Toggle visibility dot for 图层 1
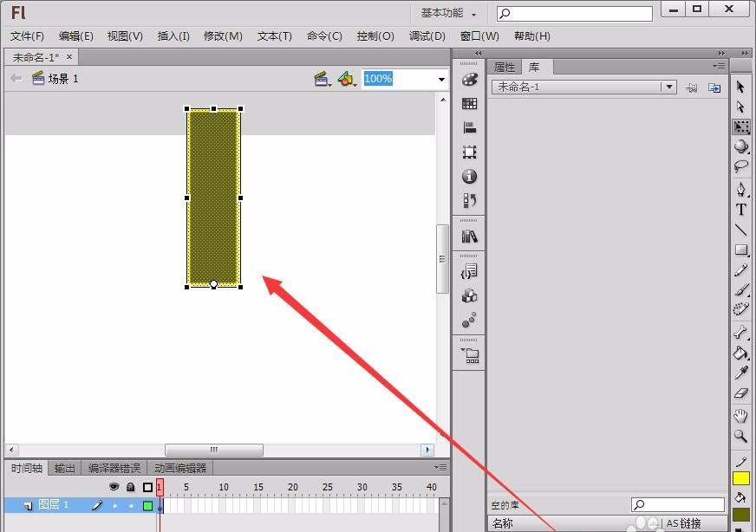This screenshot has height=532, width=756. pos(114,505)
